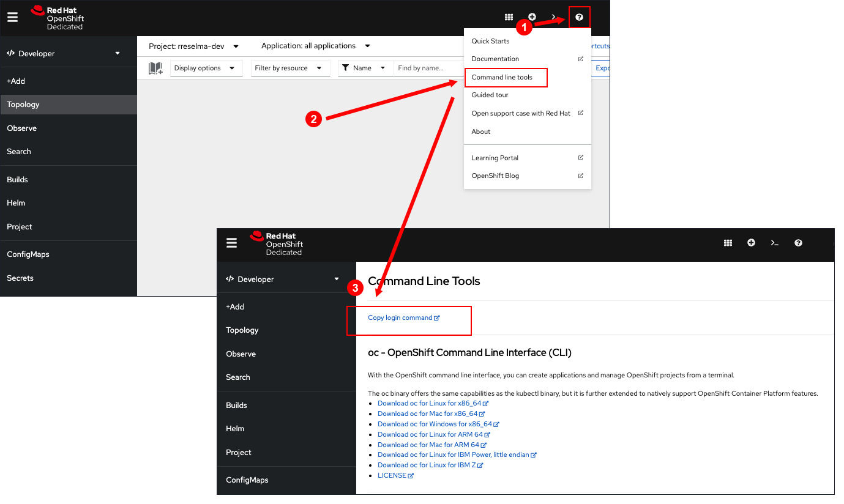Open Display options dropdown
Image resolution: width=844 pixels, height=504 pixels.
pos(206,68)
